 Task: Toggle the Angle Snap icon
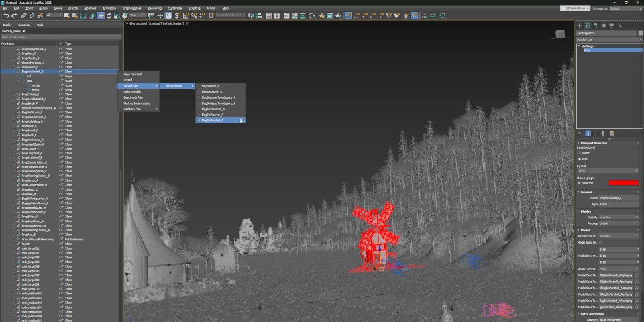(186, 15)
